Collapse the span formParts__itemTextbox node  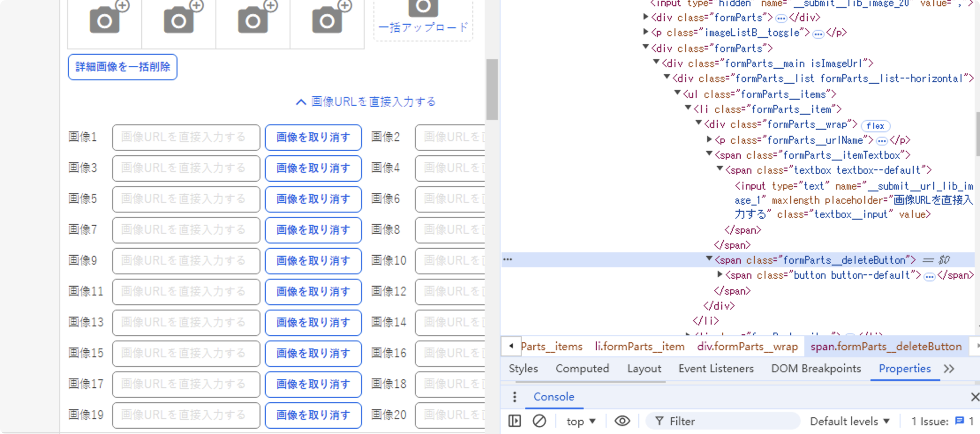tap(709, 154)
